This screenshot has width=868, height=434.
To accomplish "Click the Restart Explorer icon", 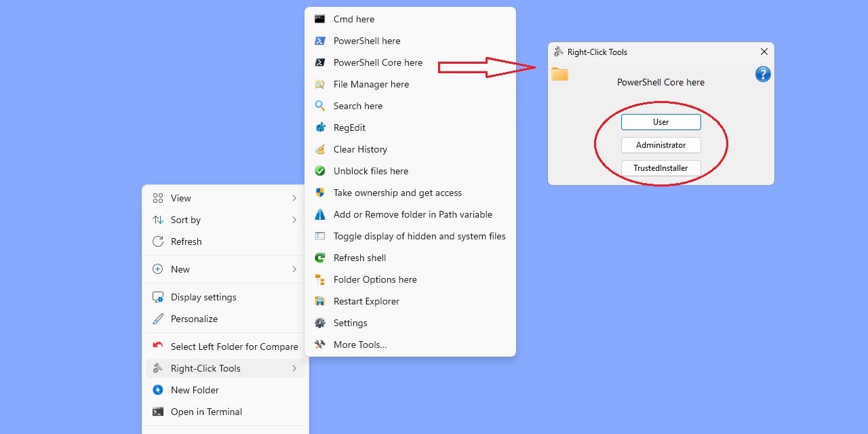I will (320, 301).
